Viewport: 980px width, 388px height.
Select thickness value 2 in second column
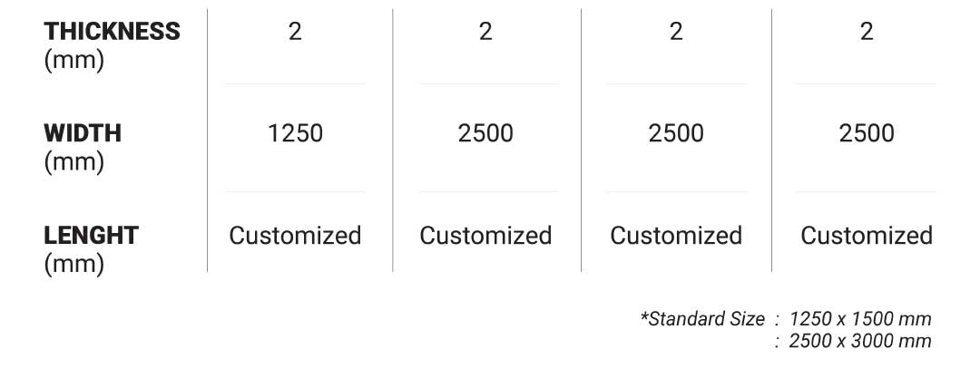tap(485, 31)
